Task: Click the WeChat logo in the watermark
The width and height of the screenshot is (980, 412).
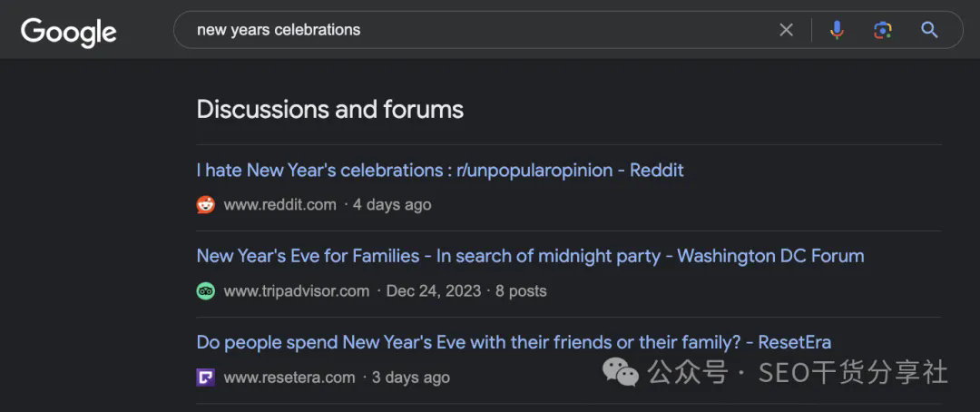Action: (x=621, y=373)
